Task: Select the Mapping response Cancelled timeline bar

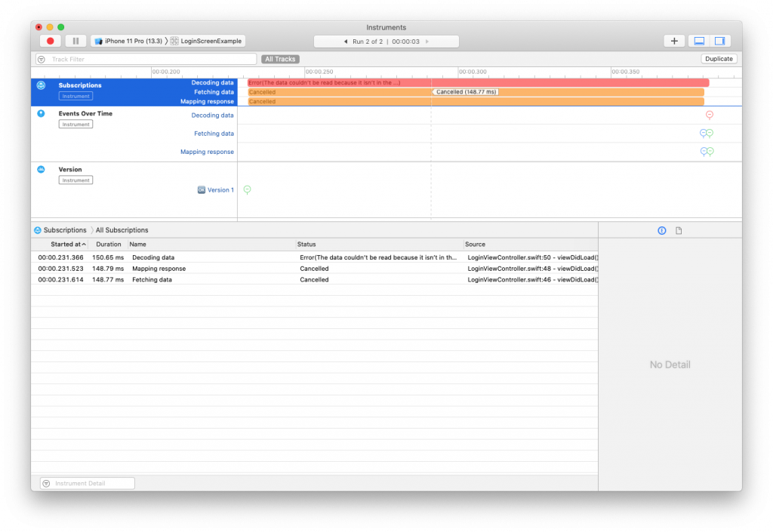Action: [476, 101]
